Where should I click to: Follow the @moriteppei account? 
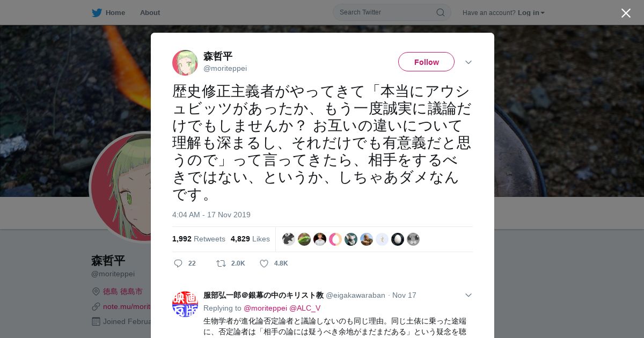[426, 62]
